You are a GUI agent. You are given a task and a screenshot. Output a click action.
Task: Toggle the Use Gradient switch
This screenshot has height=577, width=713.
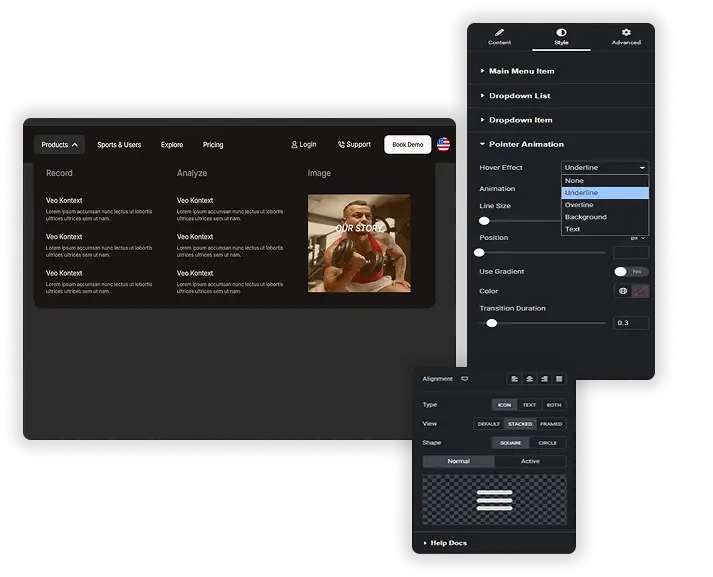click(x=631, y=271)
